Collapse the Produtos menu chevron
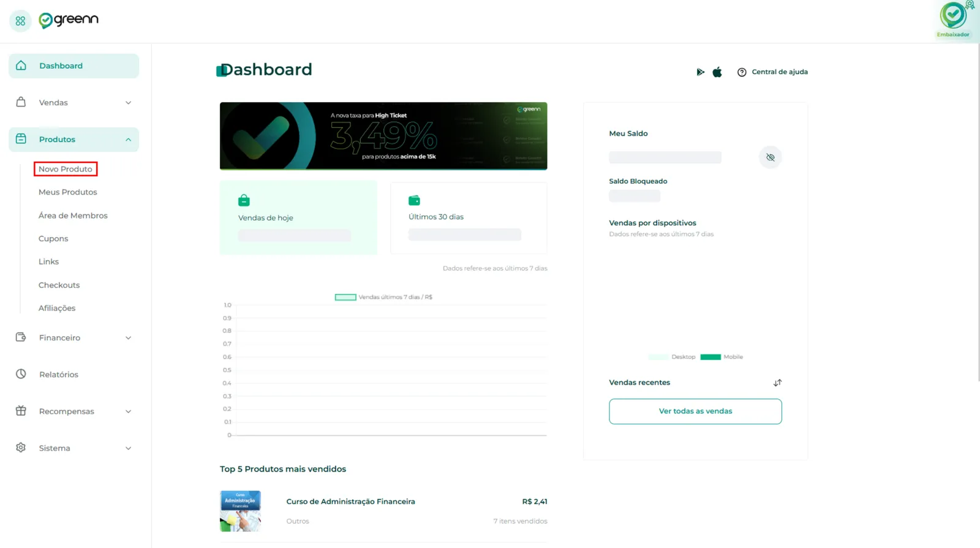 [x=128, y=140]
